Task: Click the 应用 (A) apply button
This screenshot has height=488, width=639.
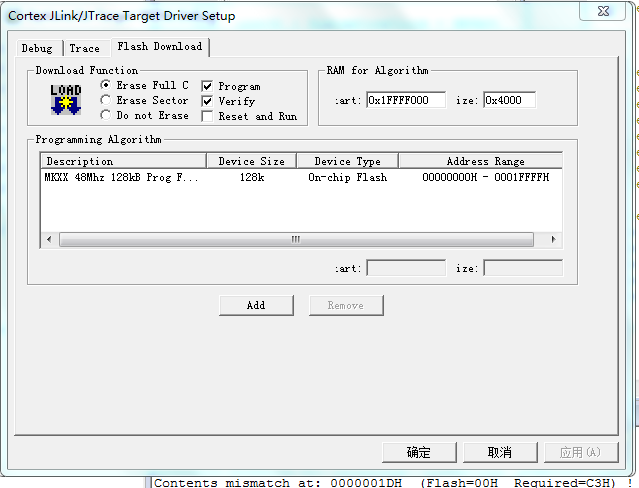Action: [581, 452]
